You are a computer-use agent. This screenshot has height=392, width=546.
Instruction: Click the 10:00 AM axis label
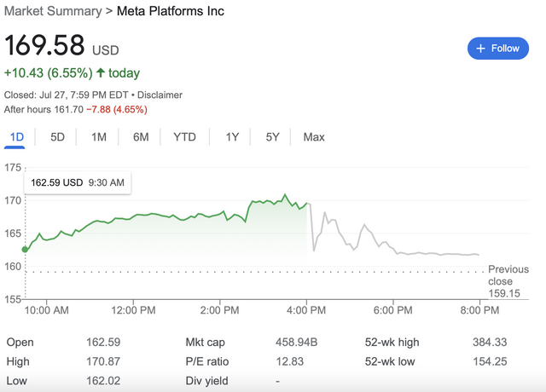46,310
